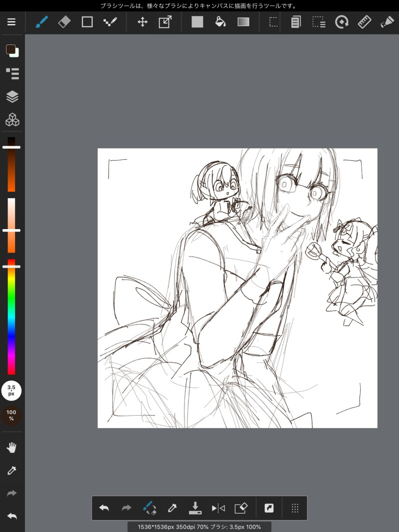
Task: Select the Hand pan tool
Action: point(12,448)
